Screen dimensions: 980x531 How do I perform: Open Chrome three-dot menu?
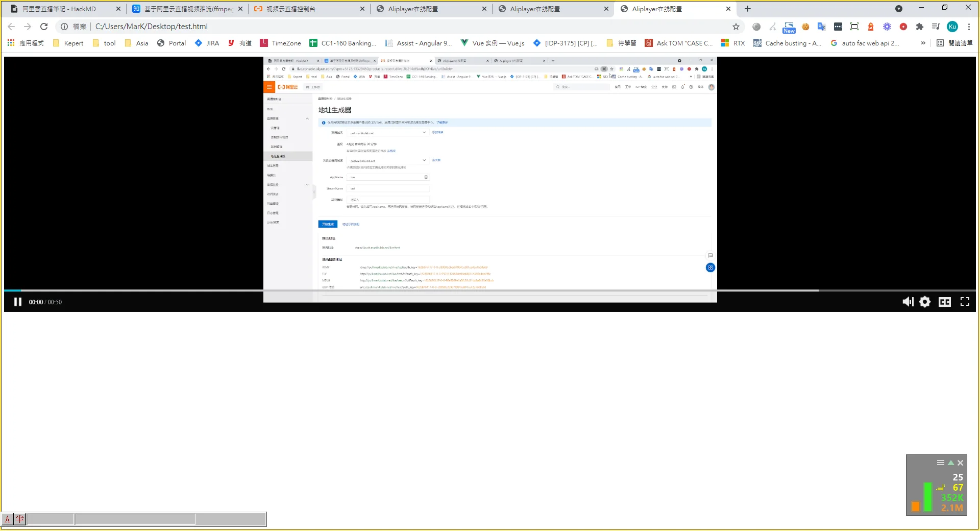(969, 27)
